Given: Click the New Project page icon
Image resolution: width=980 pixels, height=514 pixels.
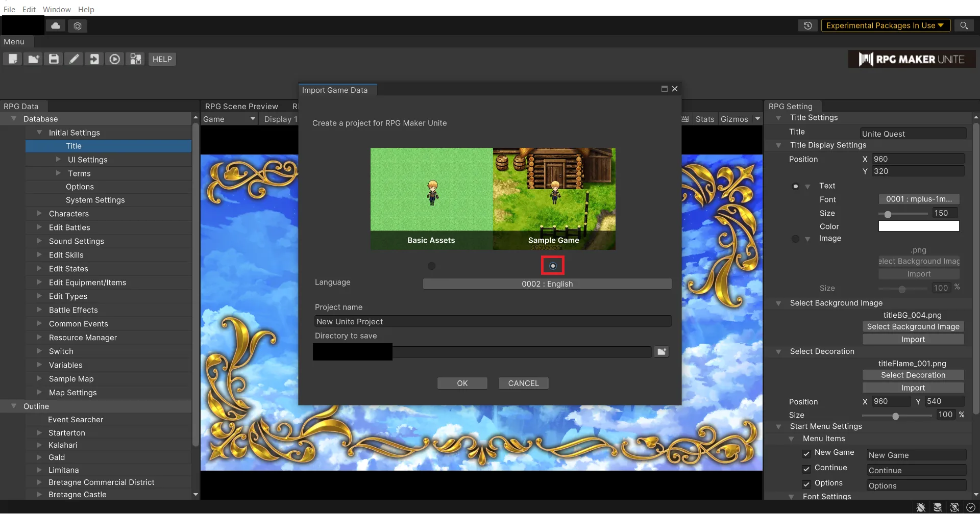Looking at the screenshot, I should coord(13,59).
